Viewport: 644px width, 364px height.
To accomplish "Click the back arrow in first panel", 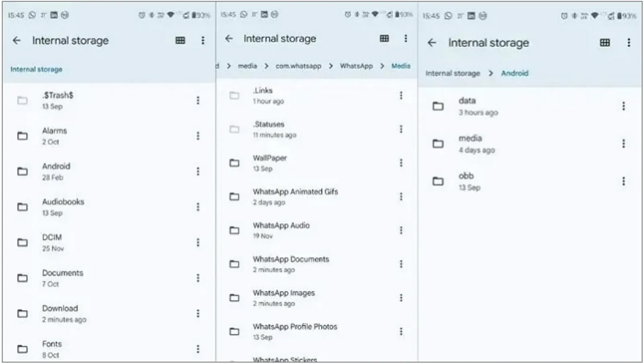I will click(17, 40).
